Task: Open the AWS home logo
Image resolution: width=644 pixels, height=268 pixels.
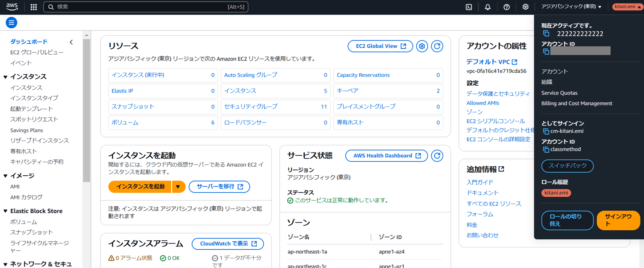Action: pyautogui.click(x=12, y=6)
